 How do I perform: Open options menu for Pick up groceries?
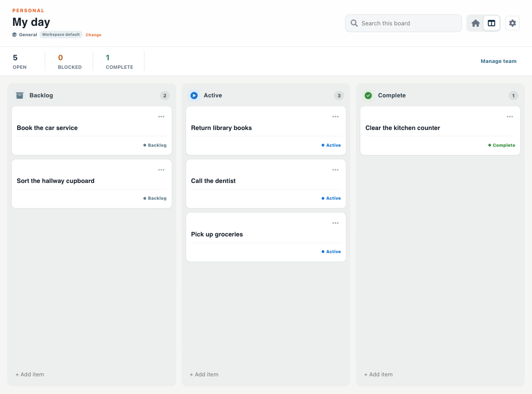tap(335, 223)
